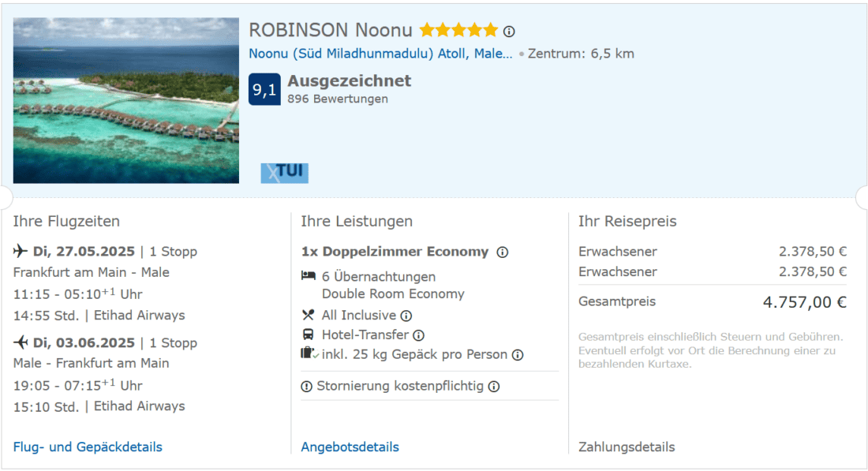Click the 9,1 rating score badge

(264, 89)
